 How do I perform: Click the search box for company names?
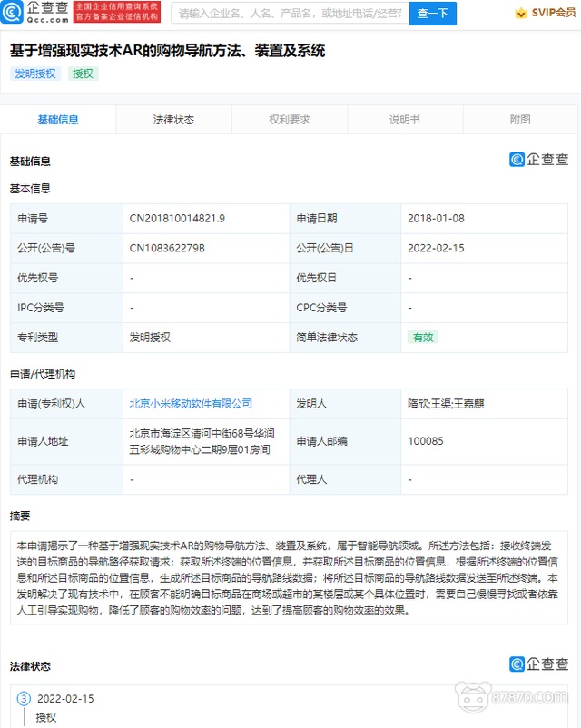(290, 14)
